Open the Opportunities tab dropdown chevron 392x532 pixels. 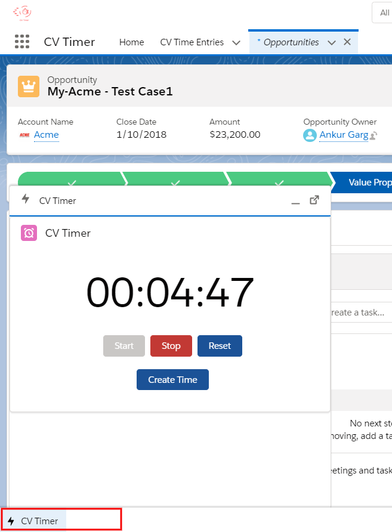pyautogui.click(x=332, y=43)
